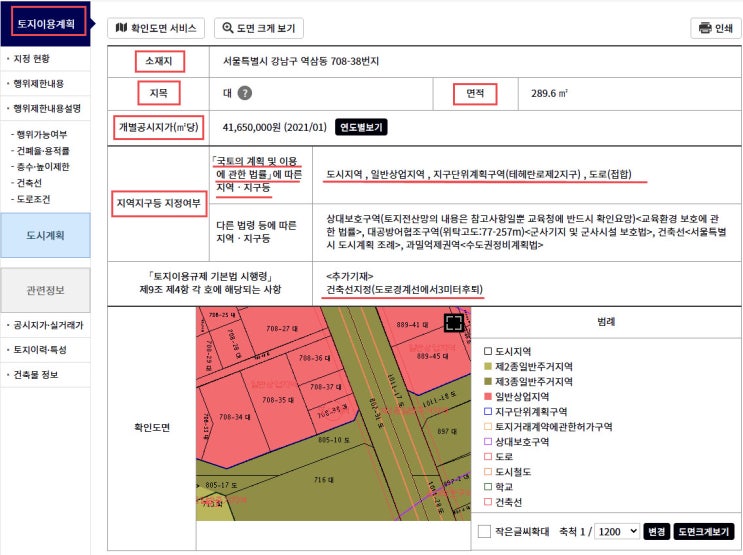
Task: Toggle 도시철도 legend checkbox
Action: coord(488,472)
